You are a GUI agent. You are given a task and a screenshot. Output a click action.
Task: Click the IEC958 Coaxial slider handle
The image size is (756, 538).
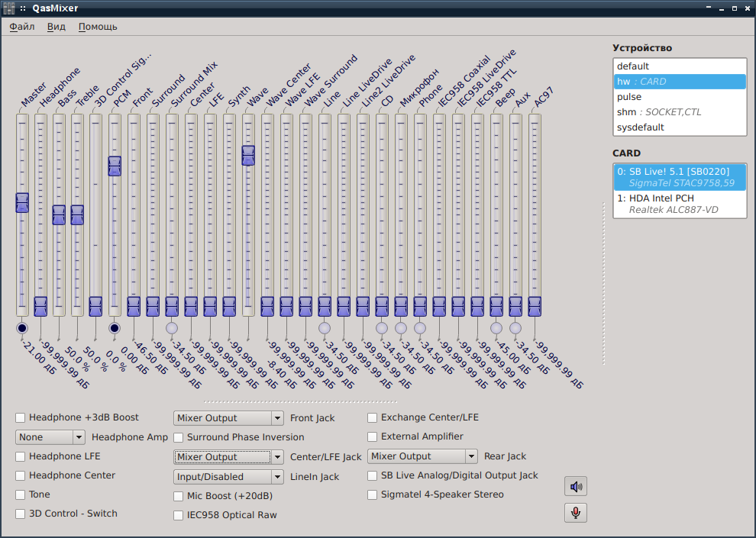(x=439, y=306)
